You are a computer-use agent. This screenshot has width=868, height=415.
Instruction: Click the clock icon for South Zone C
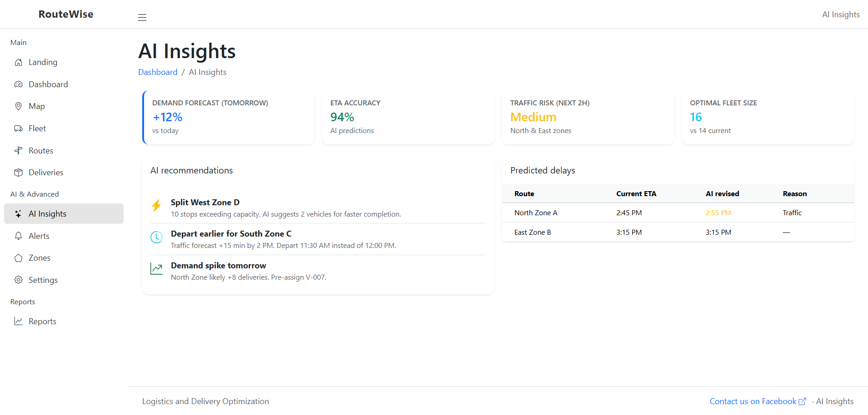coord(156,237)
